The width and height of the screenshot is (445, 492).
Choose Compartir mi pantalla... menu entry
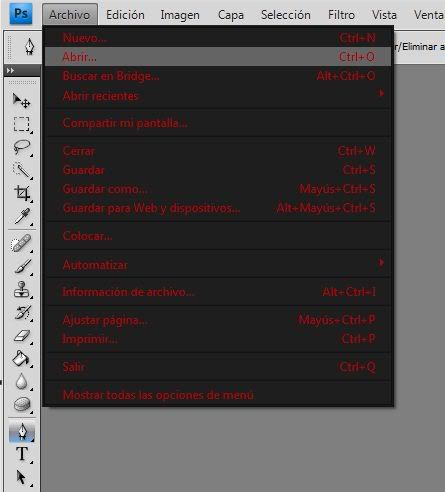coord(218,123)
